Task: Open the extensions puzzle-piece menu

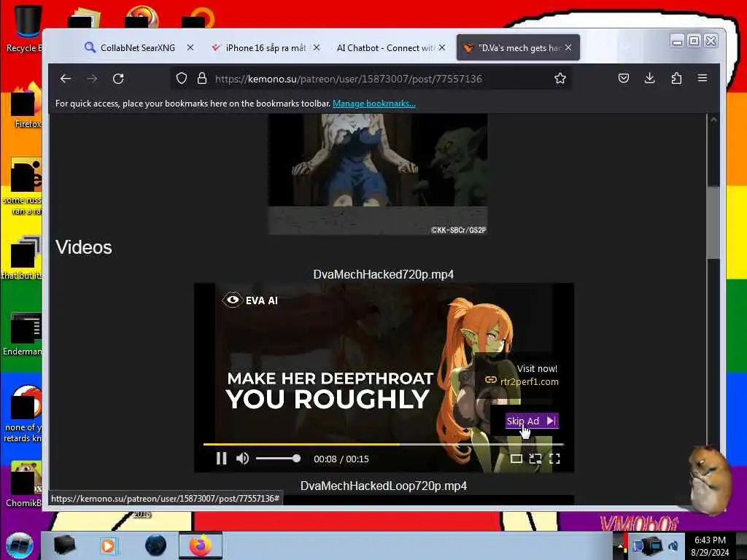Action: pos(676,79)
